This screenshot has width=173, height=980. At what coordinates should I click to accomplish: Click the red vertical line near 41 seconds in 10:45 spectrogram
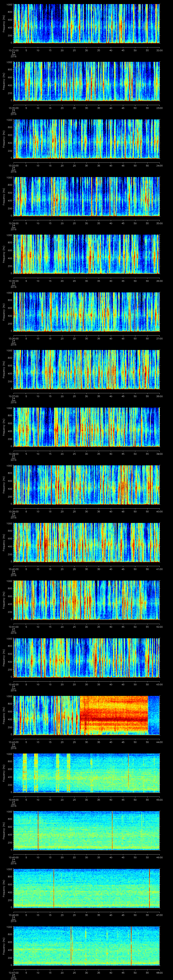point(112,831)
